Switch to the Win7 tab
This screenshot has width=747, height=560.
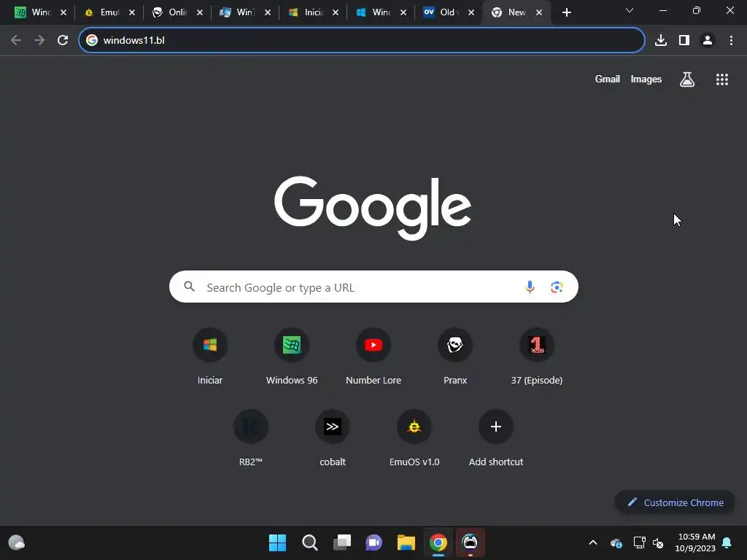point(238,12)
